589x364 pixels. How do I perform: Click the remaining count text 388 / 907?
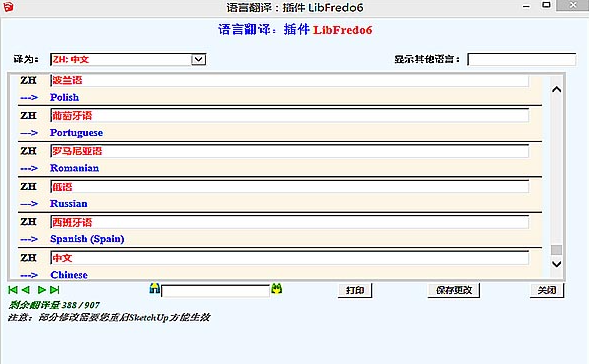click(81, 305)
